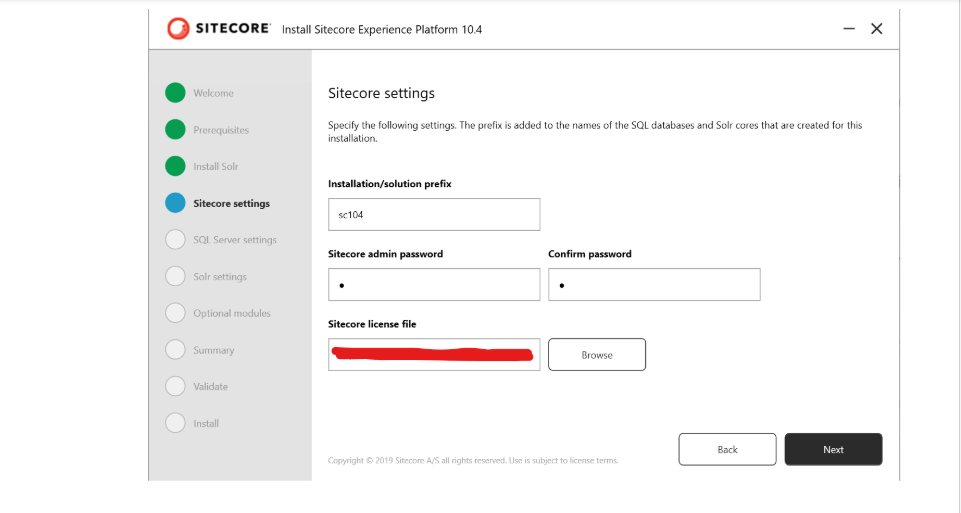
Task: Select the Summary step circle
Action: coord(175,349)
